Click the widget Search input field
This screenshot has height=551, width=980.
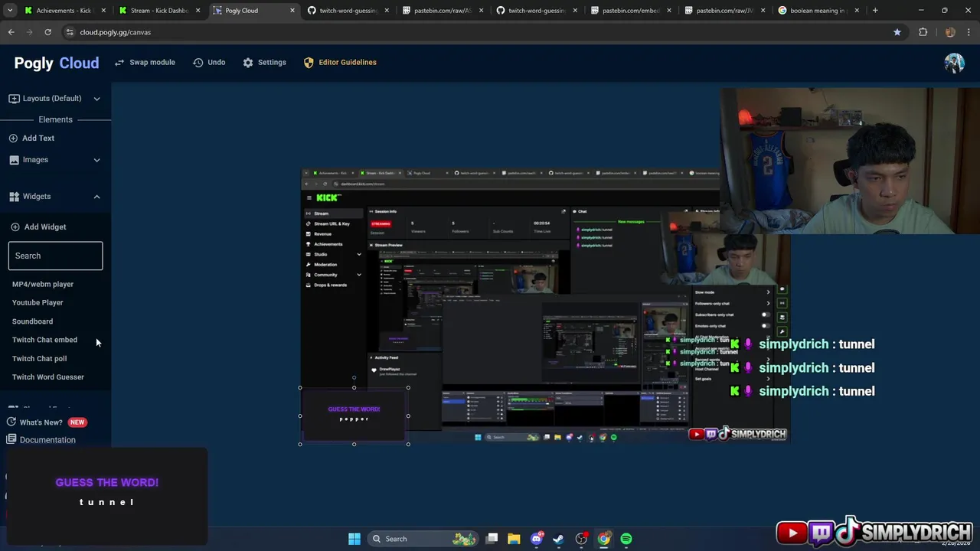pyautogui.click(x=55, y=256)
